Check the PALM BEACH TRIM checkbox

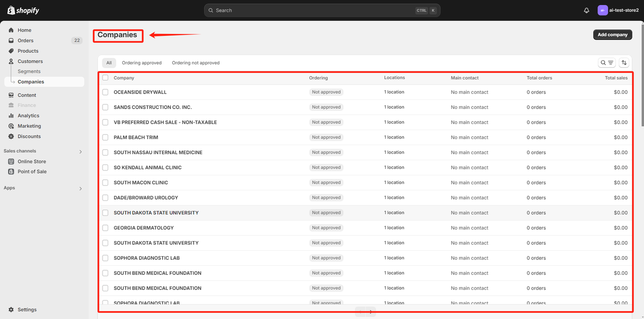click(105, 137)
